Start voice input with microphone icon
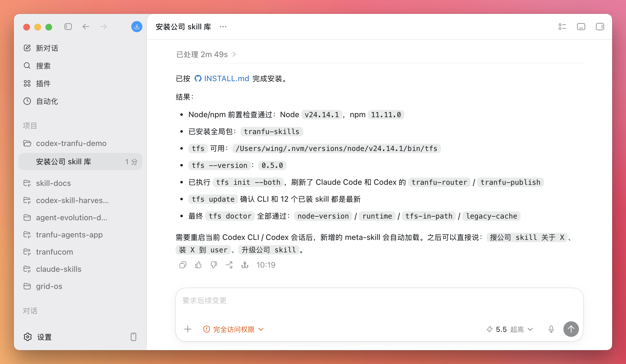Image resolution: width=626 pixels, height=364 pixels. click(551, 329)
